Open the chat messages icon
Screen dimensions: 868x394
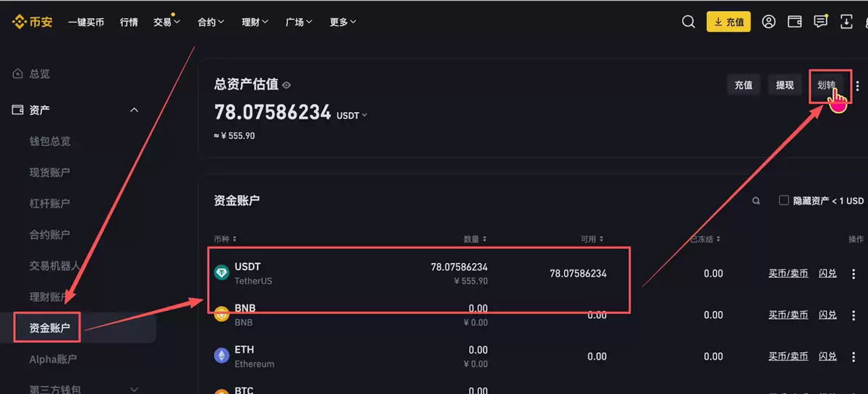coord(820,22)
